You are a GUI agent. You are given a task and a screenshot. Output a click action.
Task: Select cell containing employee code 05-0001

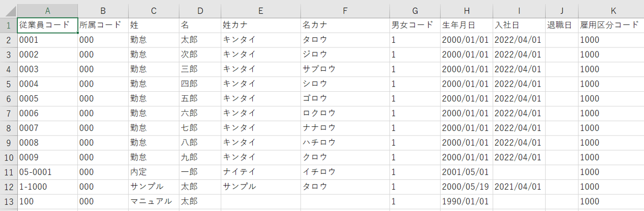47,172
